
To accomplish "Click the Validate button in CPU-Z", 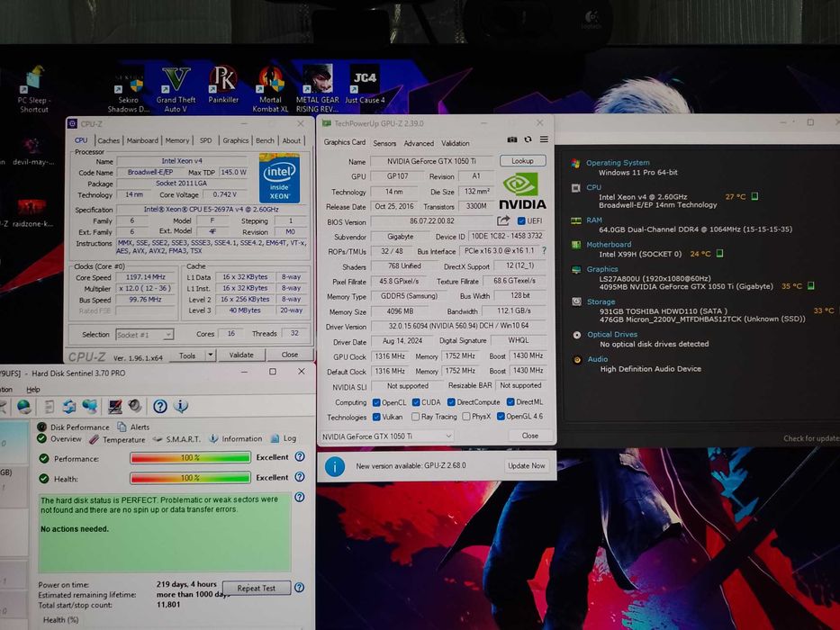I will [x=241, y=355].
